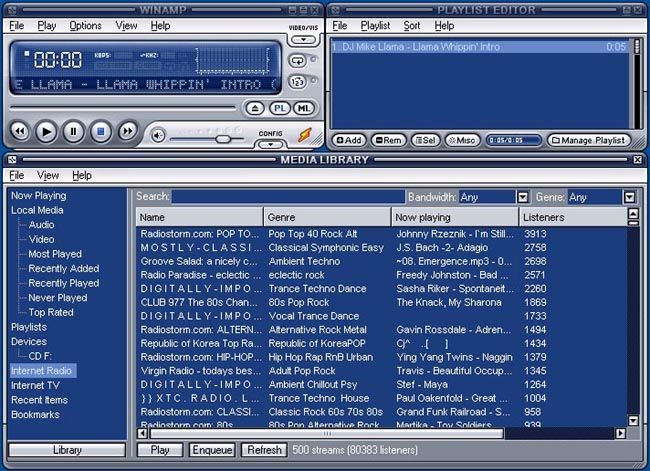Select Internet Radio in library tree

coord(41,371)
